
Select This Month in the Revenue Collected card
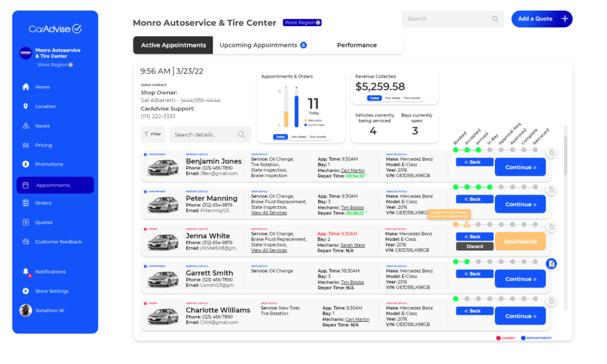[412, 98]
